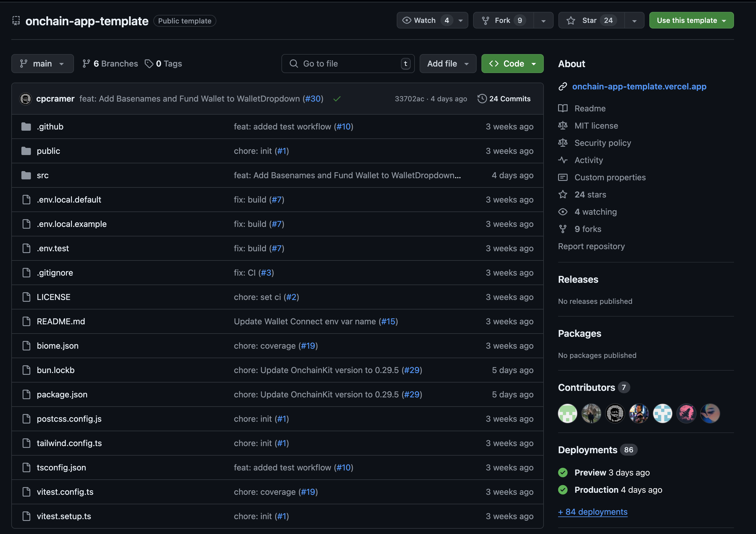Click the scale icon beside Security policy

click(x=563, y=143)
